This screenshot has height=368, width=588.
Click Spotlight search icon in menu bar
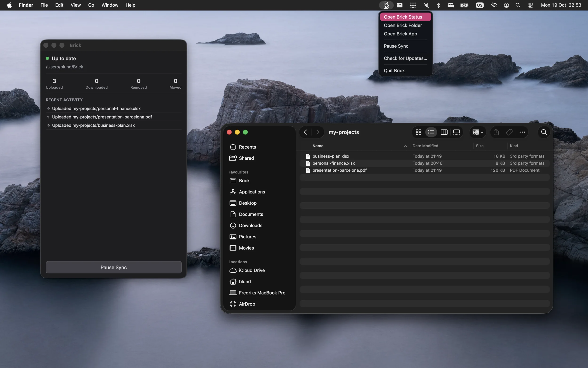(x=518, y=5)
